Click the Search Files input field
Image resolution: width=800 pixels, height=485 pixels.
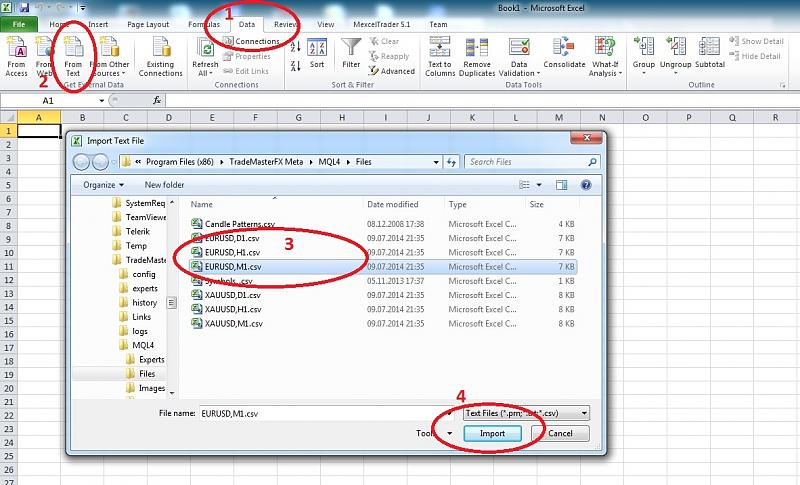pyautogui.click(x=532, y=162)
